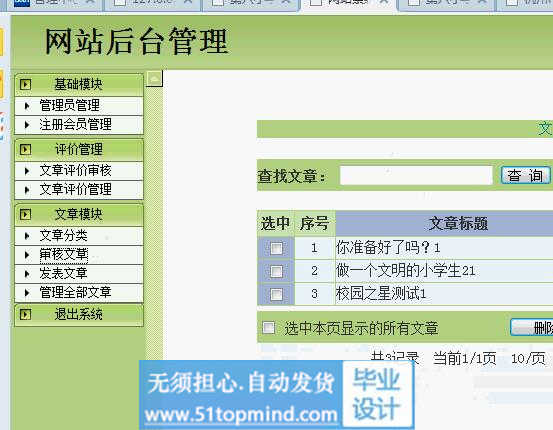This screenshot has height=430, width=553.
Task: Click the icon beside 文章模块 header
Action: (x=25, y=214)
